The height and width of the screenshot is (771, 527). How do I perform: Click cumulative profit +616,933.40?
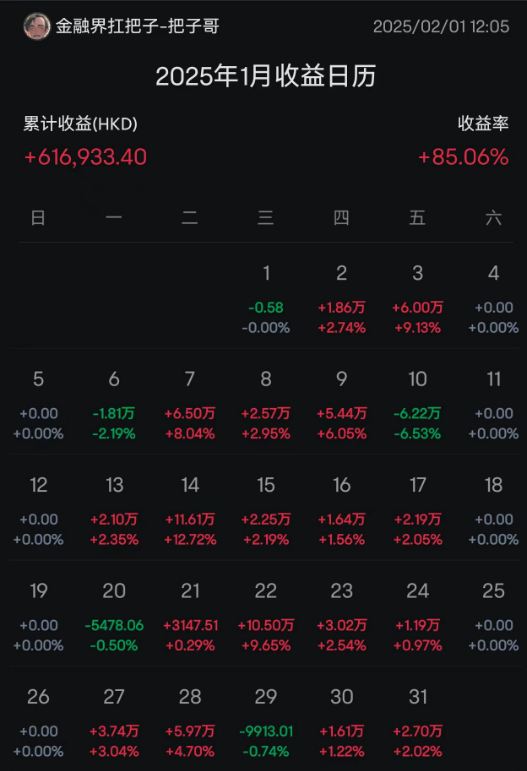tap(86, 157)
